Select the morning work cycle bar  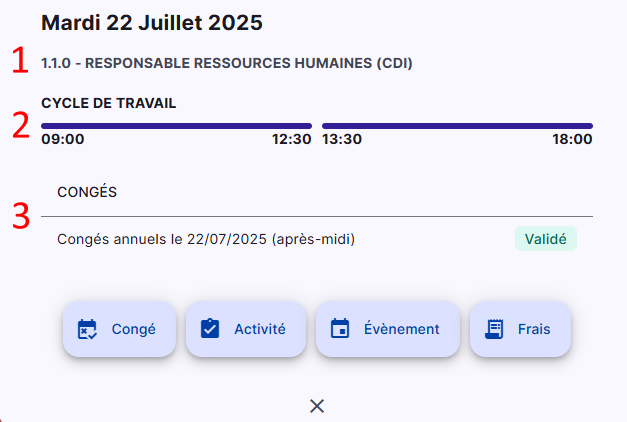click(176, 126)
